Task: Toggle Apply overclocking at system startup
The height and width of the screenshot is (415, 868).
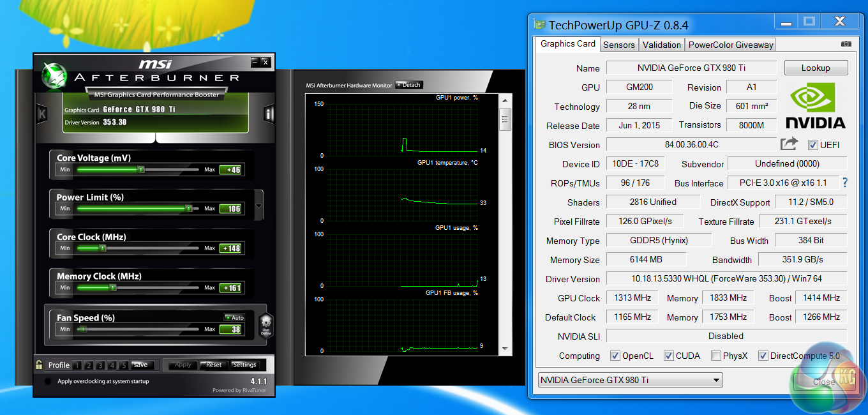Action: [x=48, y=381]
